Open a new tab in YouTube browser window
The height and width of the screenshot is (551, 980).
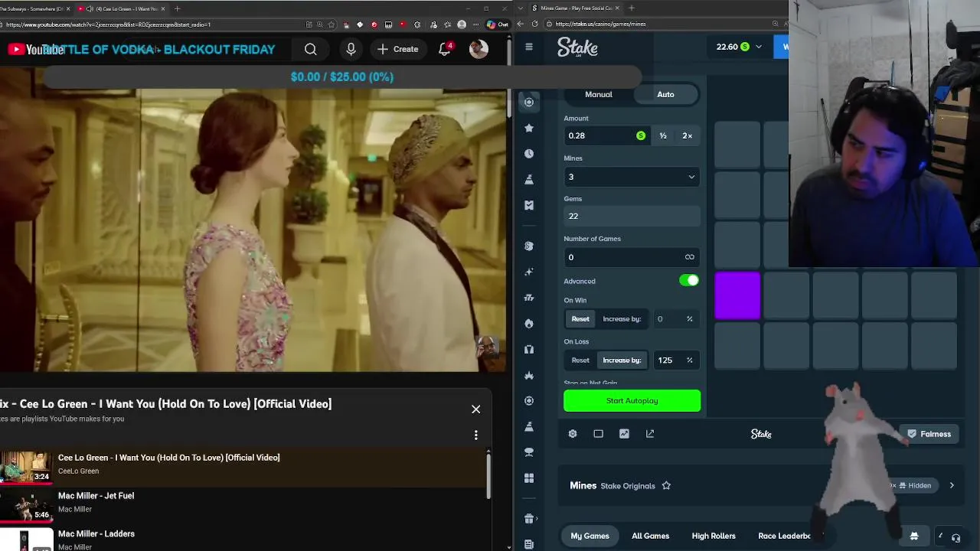tap(177, 8)
